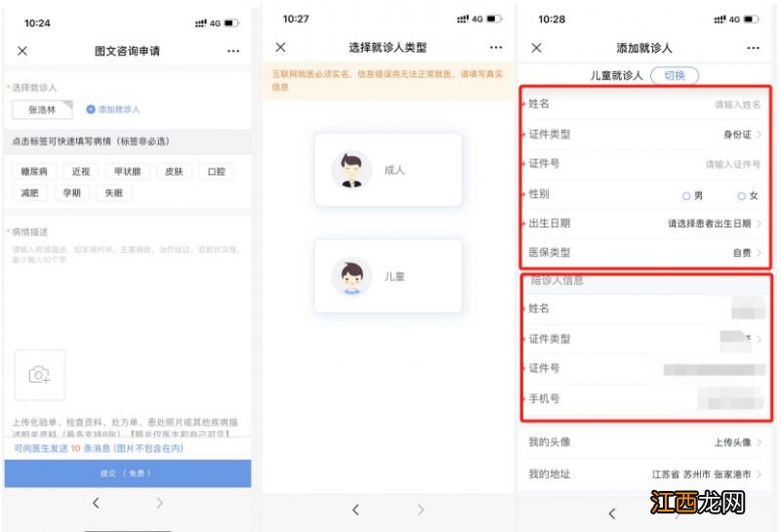Open the more menu on 图文咨询申请 page
The image size is (781, 532).
pos(233,51)
